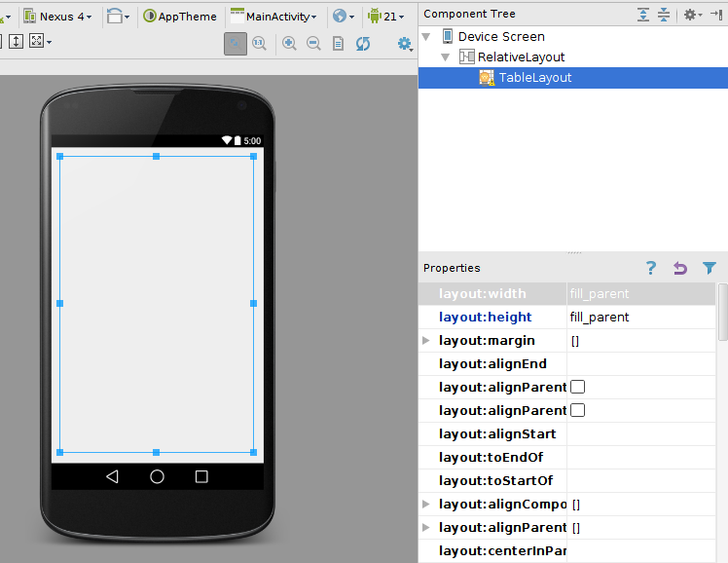The height and width of the screenshot is (563, 728).
Task: Click the Recents square on device preview
Action: click(x=201, y=476)
